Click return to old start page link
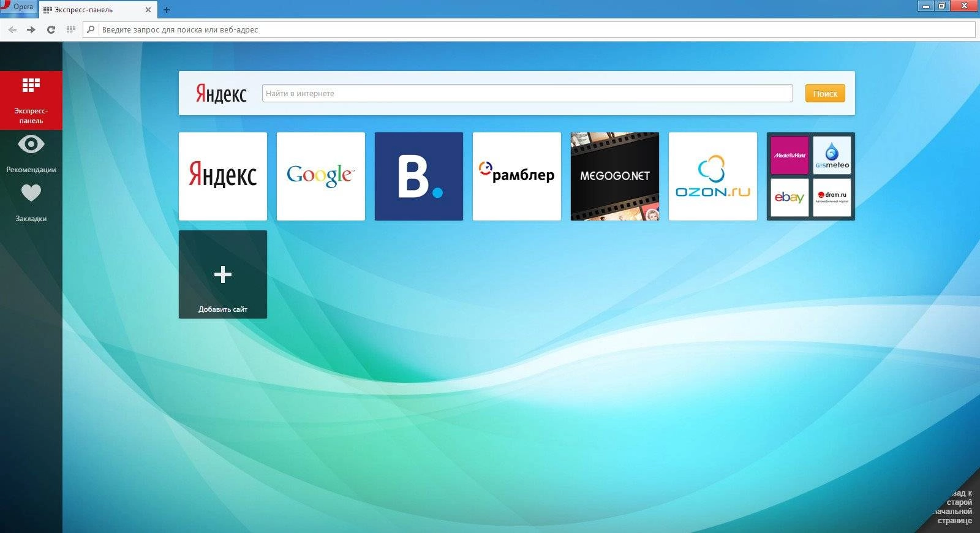The image size is (980, 533). click(953, 507)
